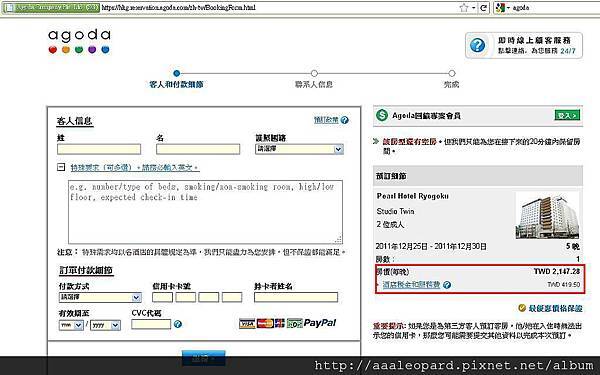Click the green member login button
This screenshot has width=600, height=375.
point(567,115)
